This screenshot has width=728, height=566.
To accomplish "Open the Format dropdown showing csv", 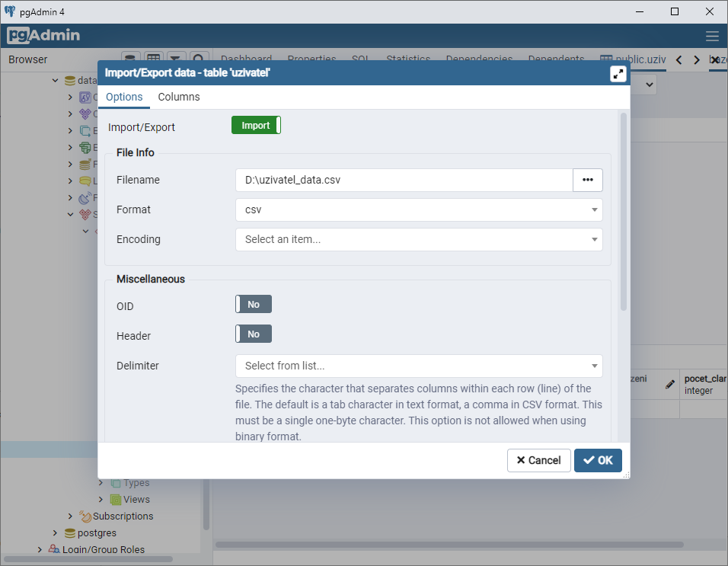I will coord(418,209).
